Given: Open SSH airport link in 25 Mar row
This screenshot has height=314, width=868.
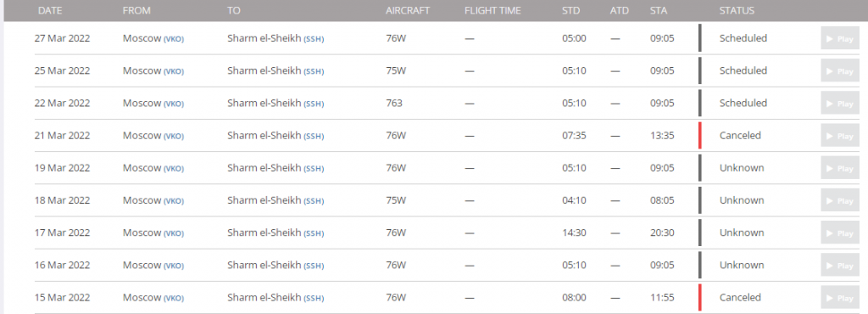Looking at the screenshot, I should tap(314, 71).
